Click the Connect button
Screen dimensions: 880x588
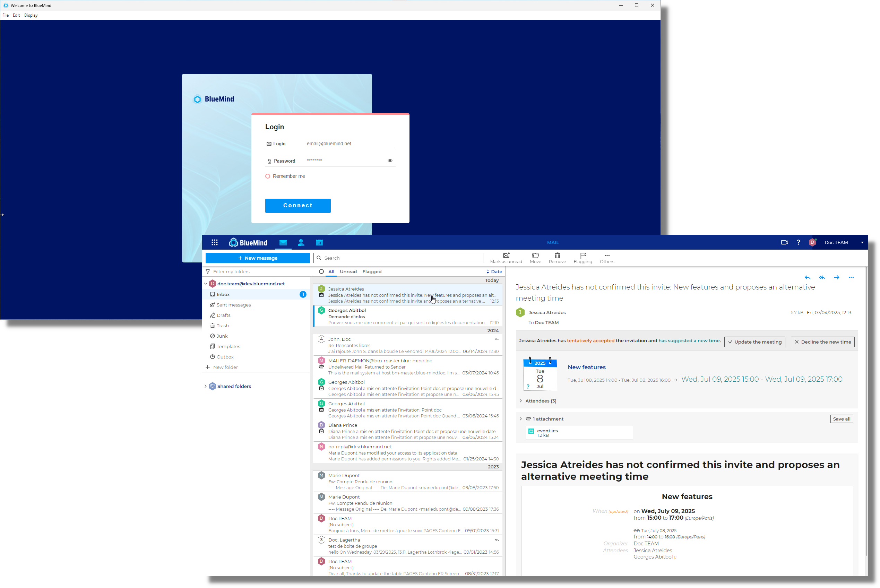(x=298, y=206)
